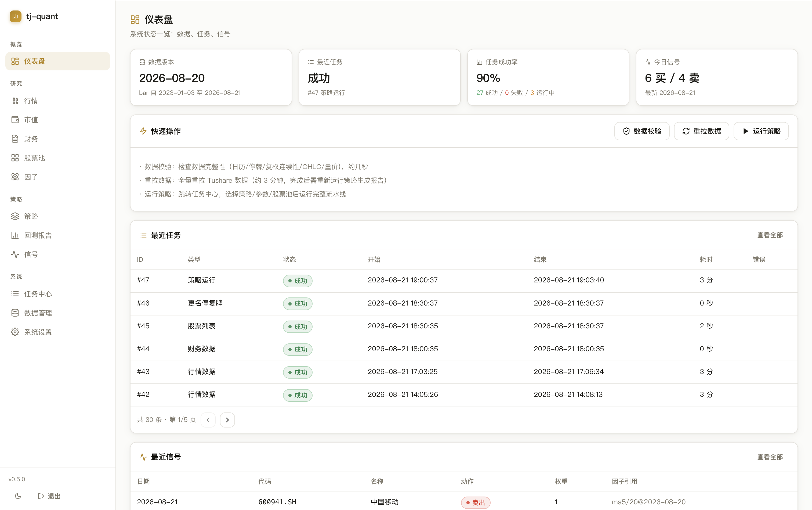Select task row #46 更名停复牌
Viewport: 812px width, 510px height.
coord(464,303)
